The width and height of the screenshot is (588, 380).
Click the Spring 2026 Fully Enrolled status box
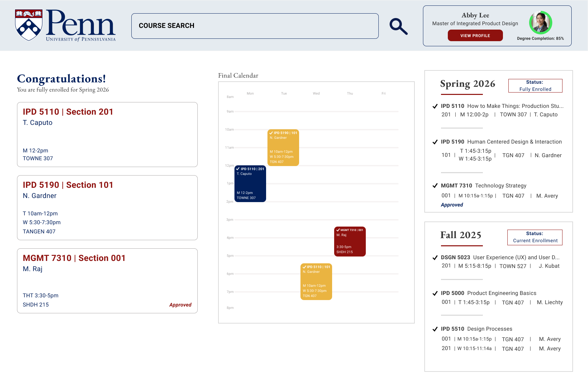[x=535, y=86]
